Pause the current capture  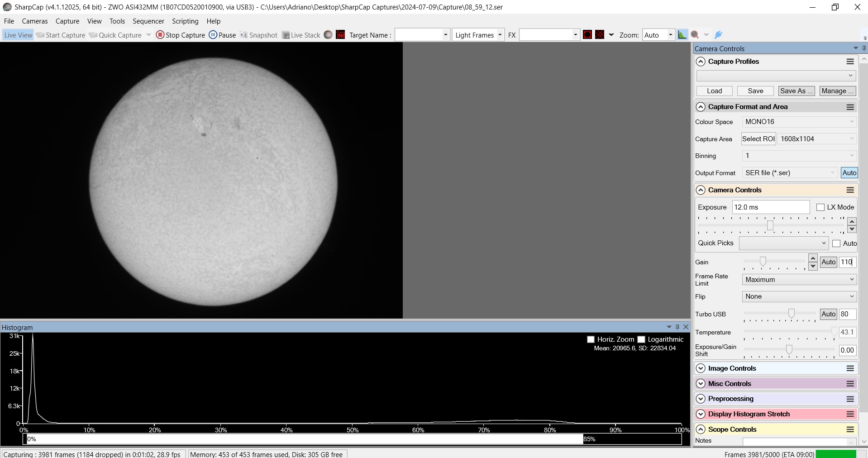pyautogui.click(x=222, y=35)
